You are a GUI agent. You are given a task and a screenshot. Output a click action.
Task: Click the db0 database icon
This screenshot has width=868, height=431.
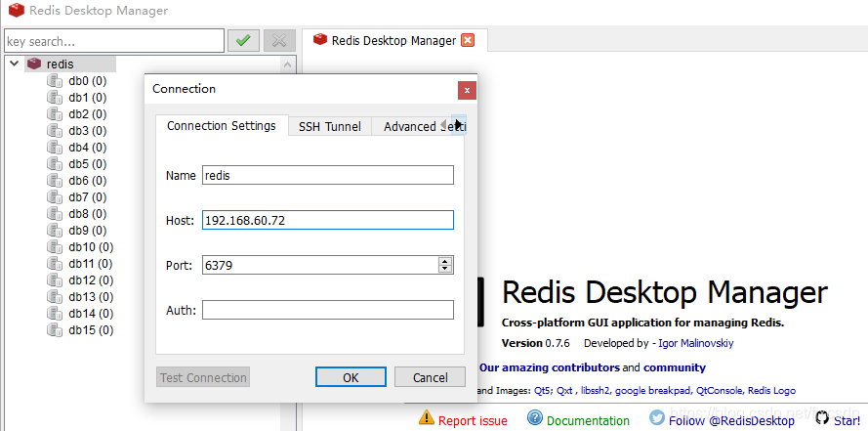(x=55, y=81)
